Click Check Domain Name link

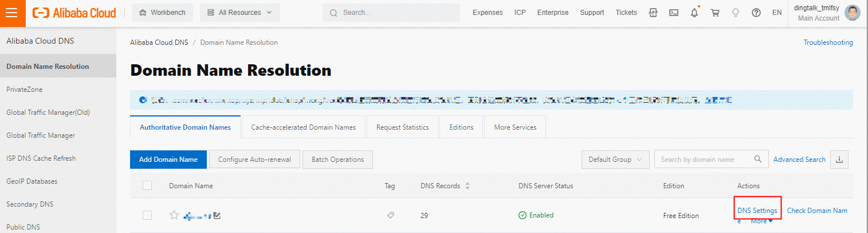coord(817,211)
